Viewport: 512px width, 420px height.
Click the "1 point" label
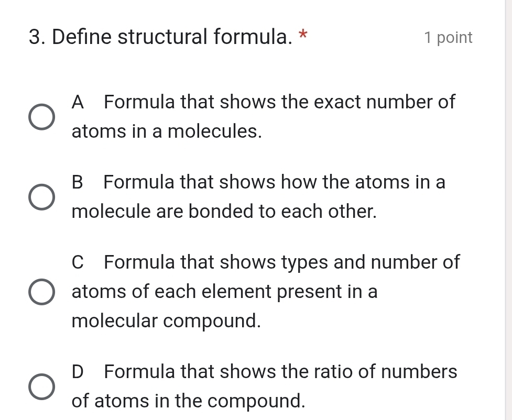(x=448, y=38)
